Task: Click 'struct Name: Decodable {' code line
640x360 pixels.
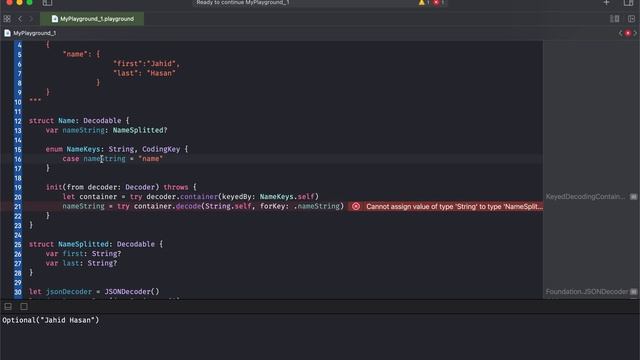Action: (79, 121)
